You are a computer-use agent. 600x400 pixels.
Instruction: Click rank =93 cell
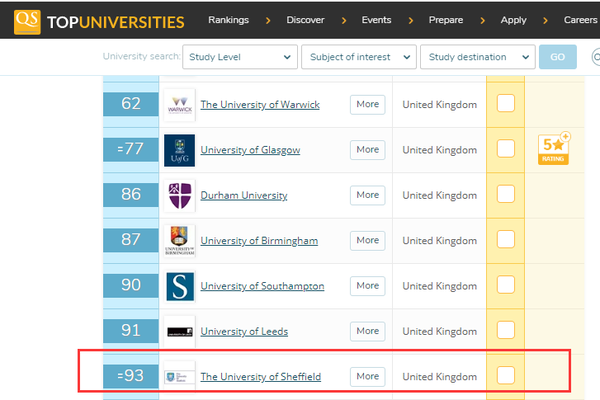pyautogui.click(x=131, y=376)
